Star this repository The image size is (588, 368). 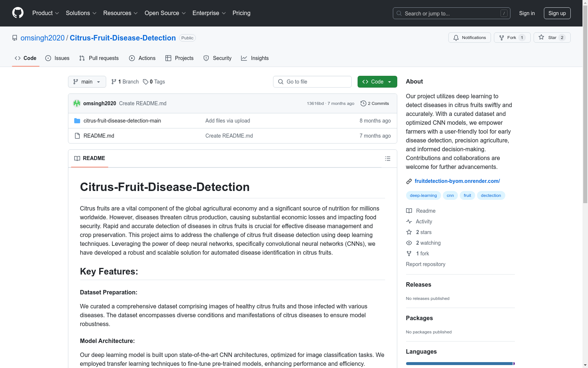pos(552,38)
